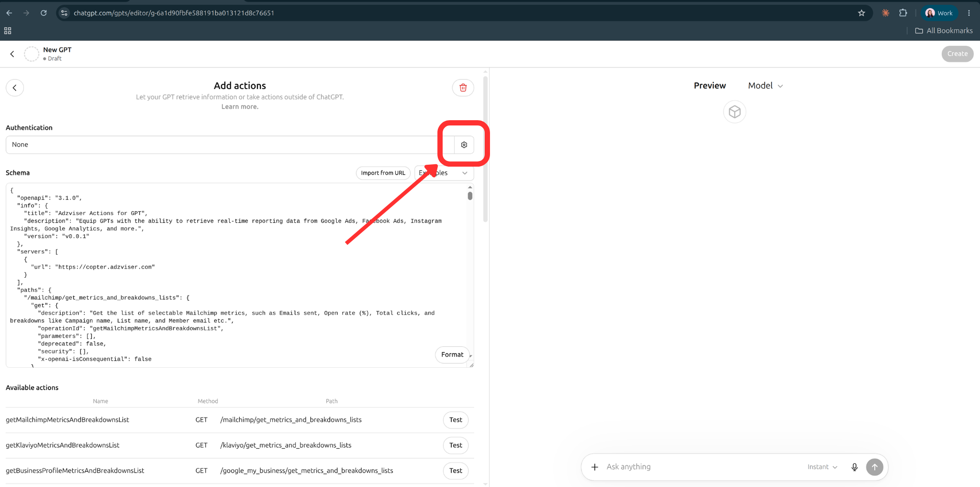Test getBusinessProfileMetricsAndBreakdownsList action
Viewport: 980px width, 487px height.
456,471
